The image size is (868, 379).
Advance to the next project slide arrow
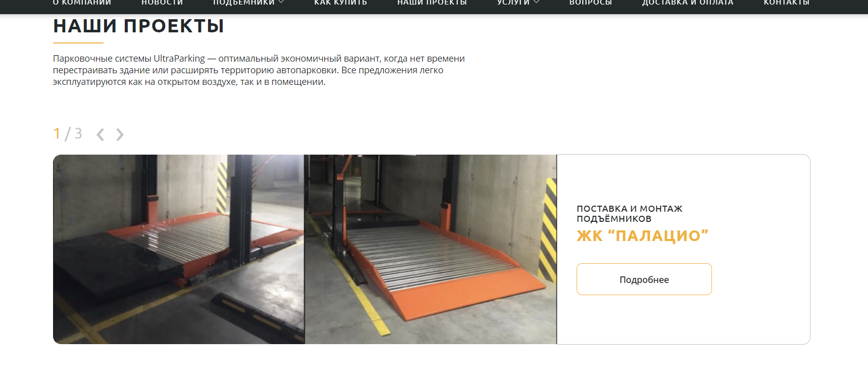click(120, 134)
